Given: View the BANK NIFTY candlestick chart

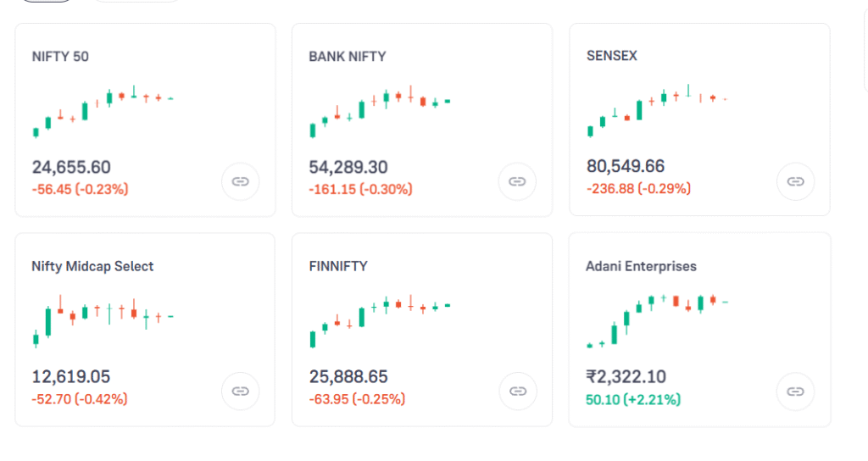Looking at the screenshot, I should click(380, 110).
